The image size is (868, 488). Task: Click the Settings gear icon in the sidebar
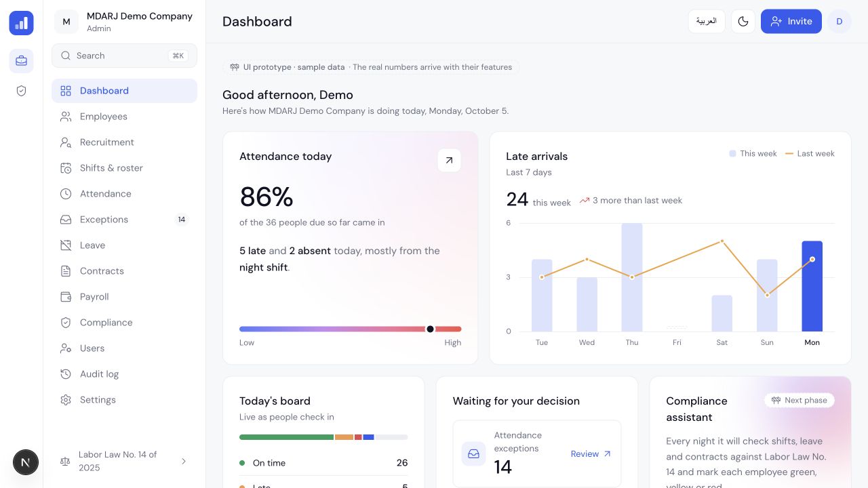point(66,400)
